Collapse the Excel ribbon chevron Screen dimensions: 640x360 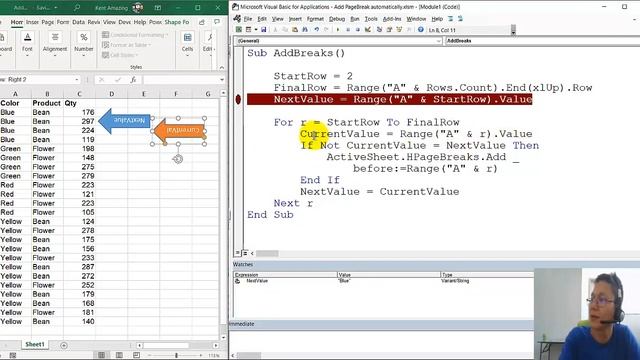(x=222, y=67)
